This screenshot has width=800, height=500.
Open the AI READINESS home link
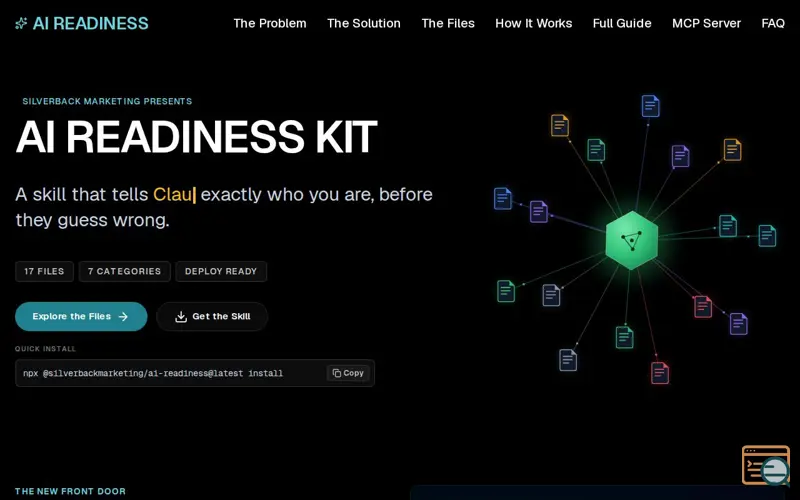coord(82,23)
